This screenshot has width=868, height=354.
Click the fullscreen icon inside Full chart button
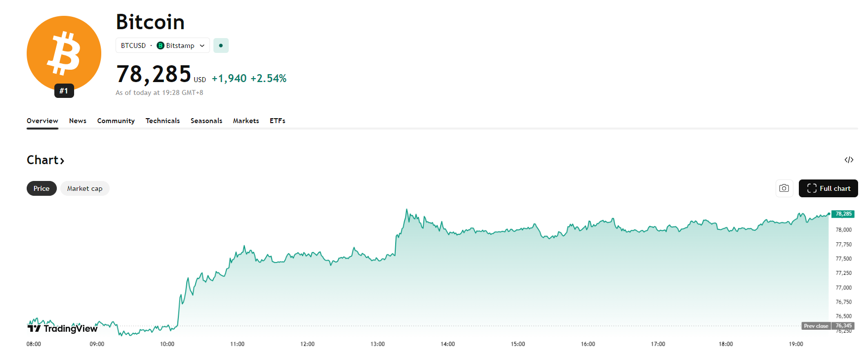[812, 188]
